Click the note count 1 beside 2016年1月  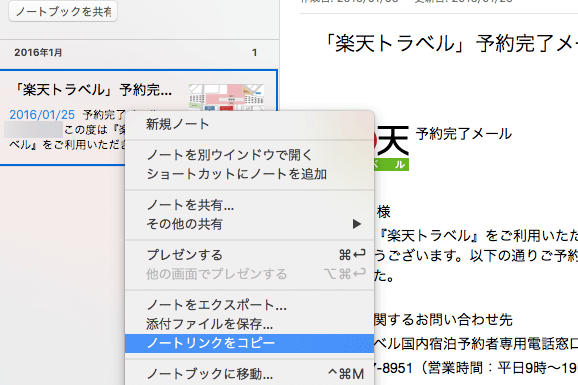(x=254, y=53)
